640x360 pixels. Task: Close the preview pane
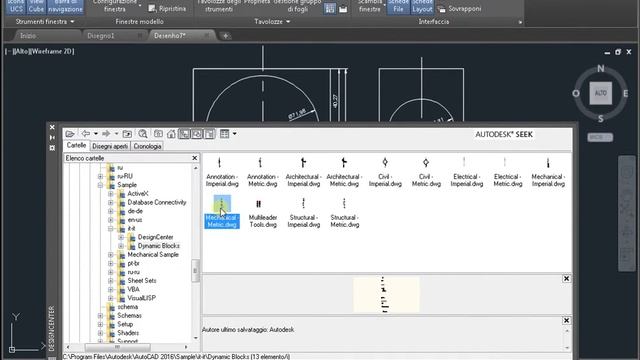tap(566, 278)
